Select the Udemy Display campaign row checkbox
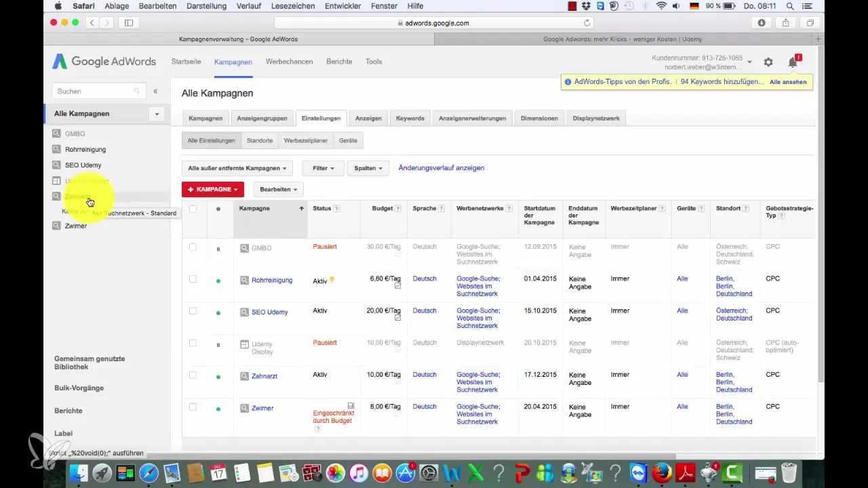868x488 pixels. click(x=193, y=343)
